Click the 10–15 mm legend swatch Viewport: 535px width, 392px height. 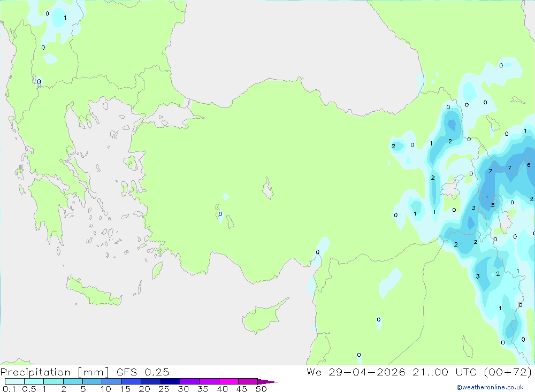point(112,381)
